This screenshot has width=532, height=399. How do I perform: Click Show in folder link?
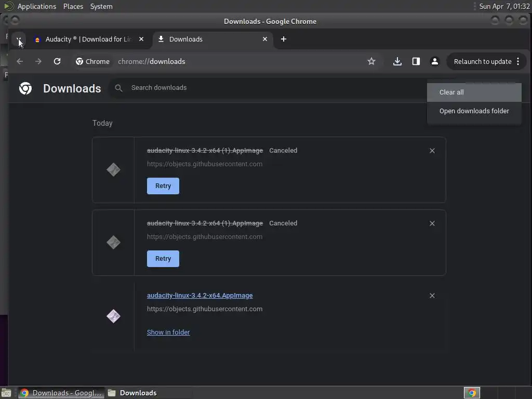point(168,332)
